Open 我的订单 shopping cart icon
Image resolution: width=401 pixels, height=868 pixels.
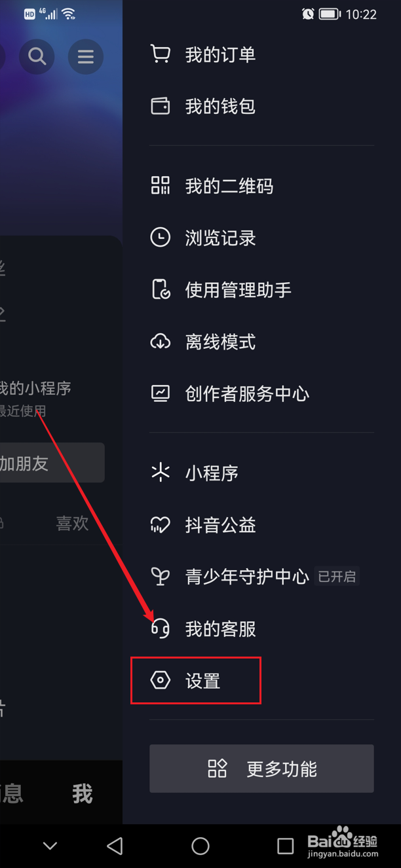point(161,54)
